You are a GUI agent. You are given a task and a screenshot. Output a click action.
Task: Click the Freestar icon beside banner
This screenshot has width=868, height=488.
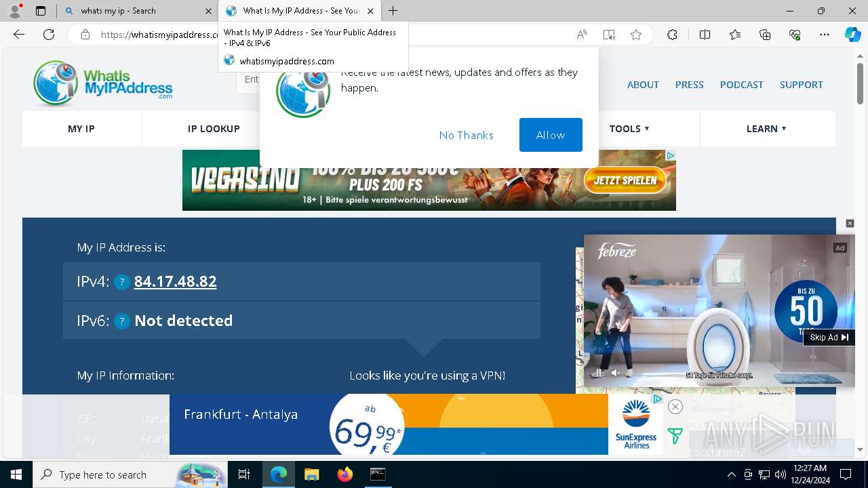[x=675, y=436]
